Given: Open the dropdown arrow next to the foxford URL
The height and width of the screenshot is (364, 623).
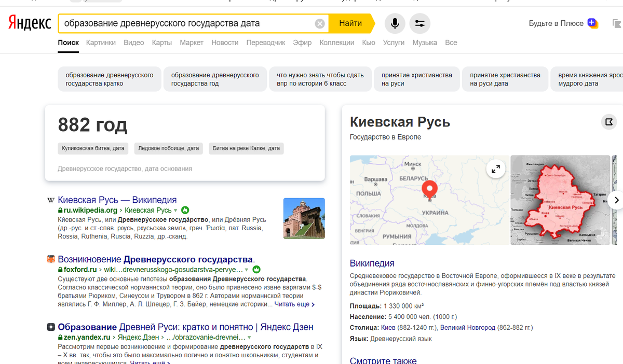Looking at the screenshot, I should tap(247, 270).
